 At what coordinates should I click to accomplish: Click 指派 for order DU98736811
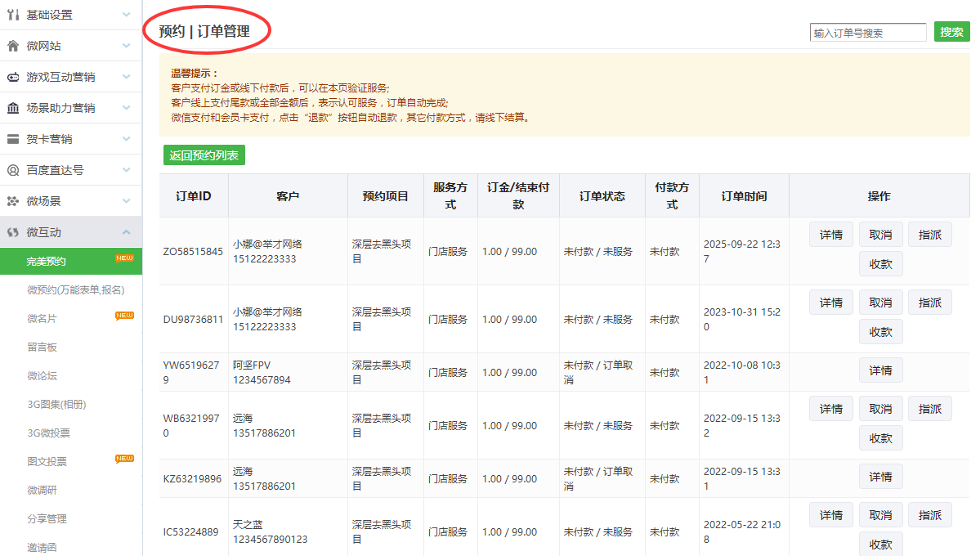pyautogui.click(x=929, y=303)
